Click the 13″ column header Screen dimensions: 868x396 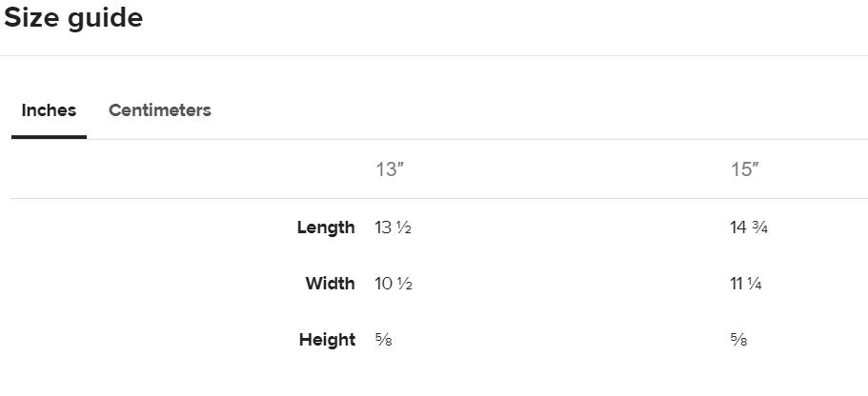point(391,170)
